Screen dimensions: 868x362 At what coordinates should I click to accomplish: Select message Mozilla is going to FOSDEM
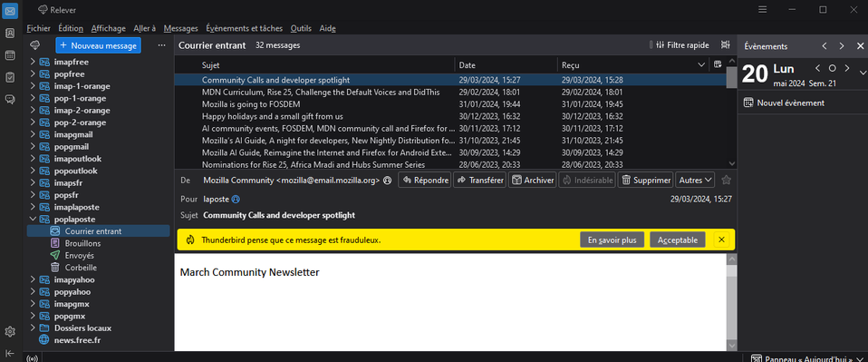tap(451, 104)
